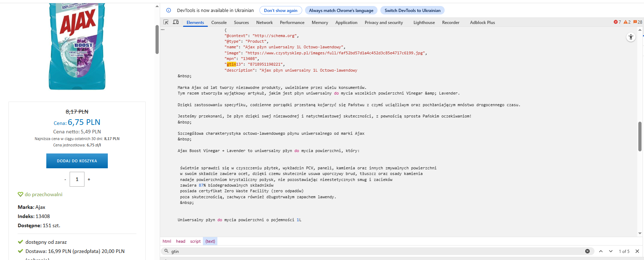Click the info icon in DevTools notification
The image size is (644, 260).
pyautogui.click(x=169, y=10)
